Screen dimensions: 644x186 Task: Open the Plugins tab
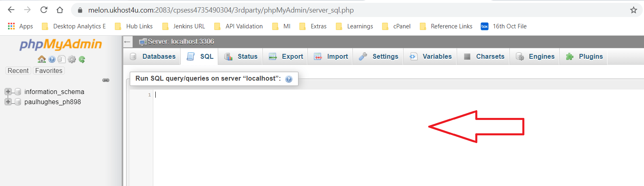tap(584, 57)
